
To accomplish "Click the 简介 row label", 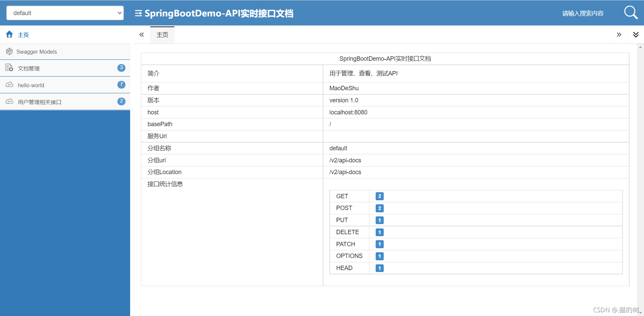I will (153, 73).
